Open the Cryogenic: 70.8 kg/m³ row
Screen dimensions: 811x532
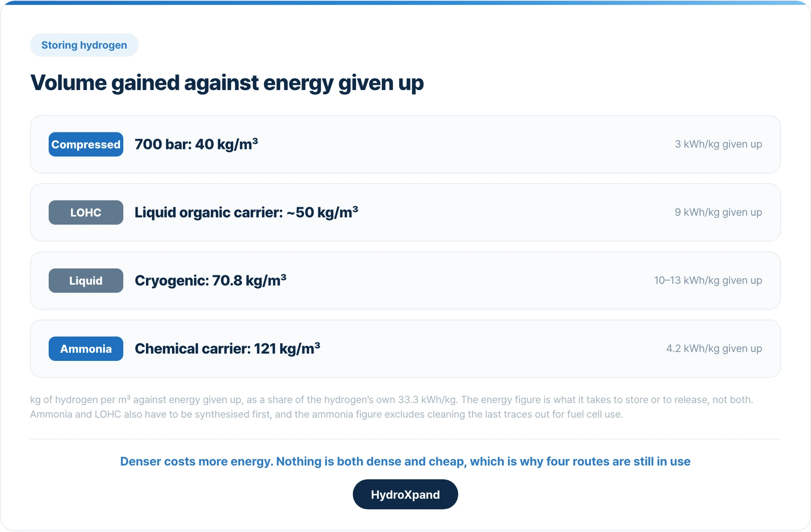[405, 281]
